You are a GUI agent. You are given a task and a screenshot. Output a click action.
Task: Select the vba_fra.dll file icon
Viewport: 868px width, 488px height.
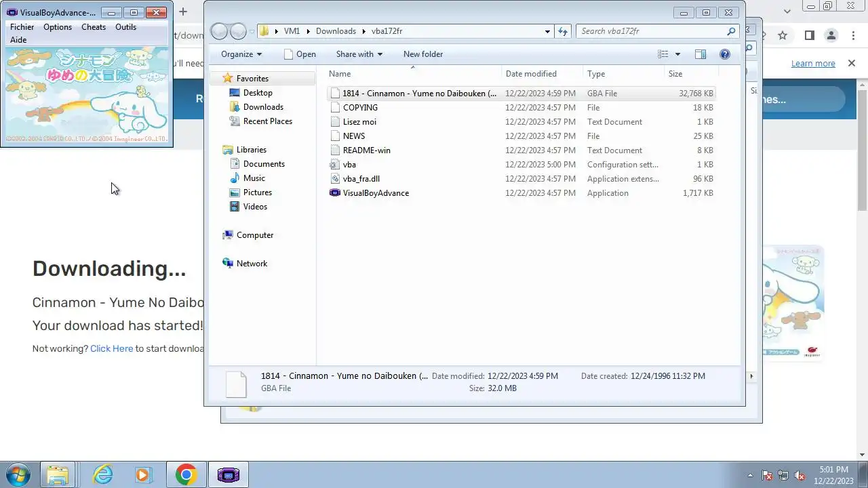click(x=334, y=179)
